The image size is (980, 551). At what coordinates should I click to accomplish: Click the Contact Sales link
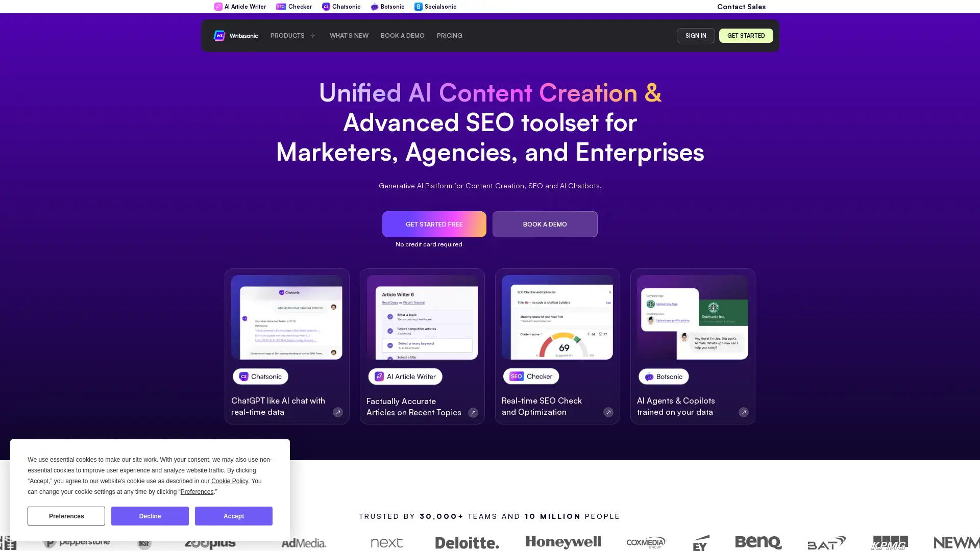[741, 6]
